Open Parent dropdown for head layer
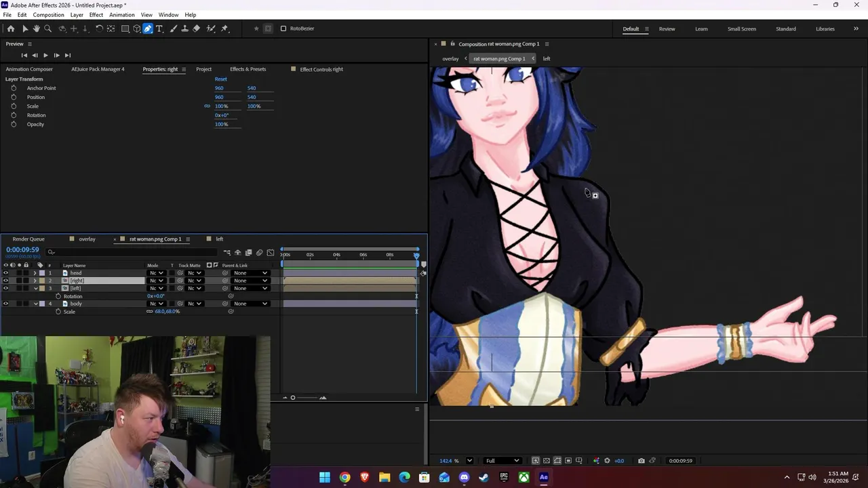The height and width of the screenshot is (488, 868). pyautogui.click(x=250, y=273)
